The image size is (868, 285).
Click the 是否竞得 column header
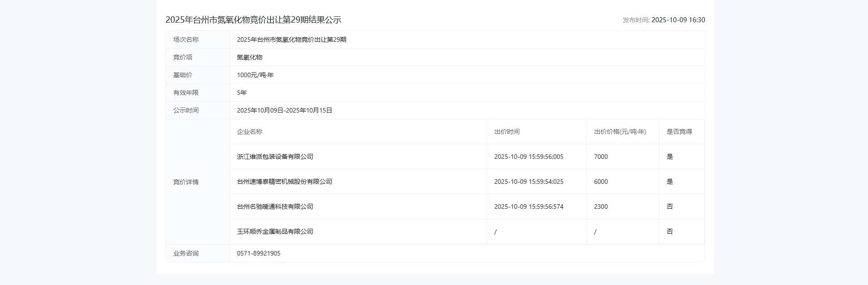point(679,132)
